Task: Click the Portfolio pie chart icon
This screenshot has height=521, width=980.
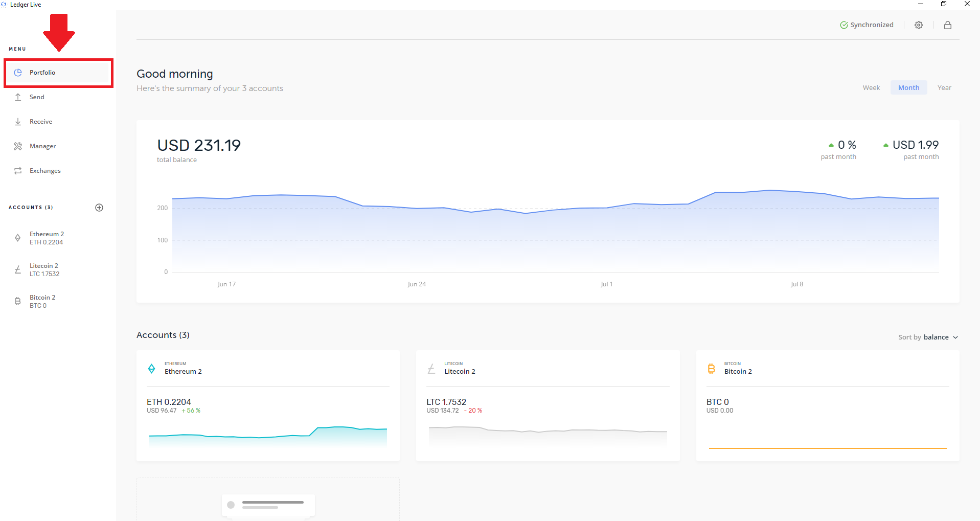Action: 18,73
